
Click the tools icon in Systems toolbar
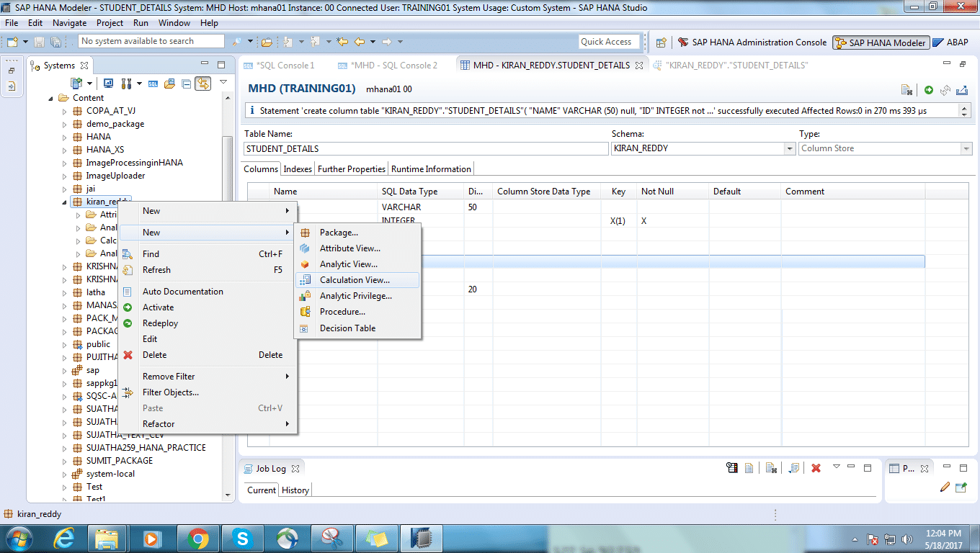tap(125, 84)
